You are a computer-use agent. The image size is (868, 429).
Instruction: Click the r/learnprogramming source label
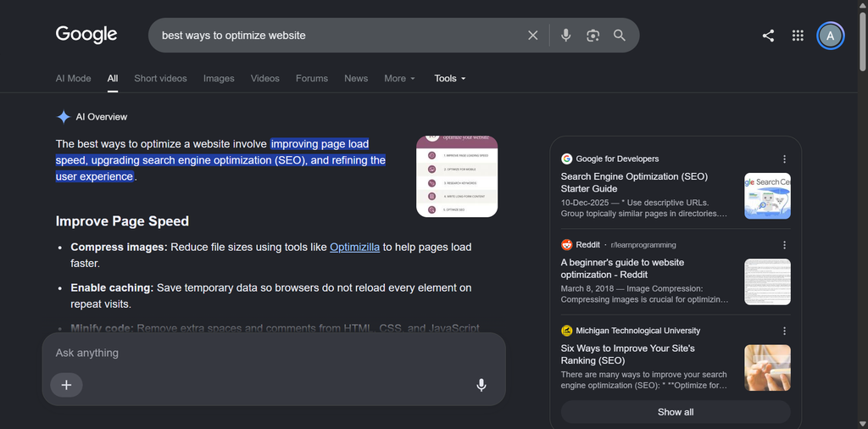click(643, 245)
